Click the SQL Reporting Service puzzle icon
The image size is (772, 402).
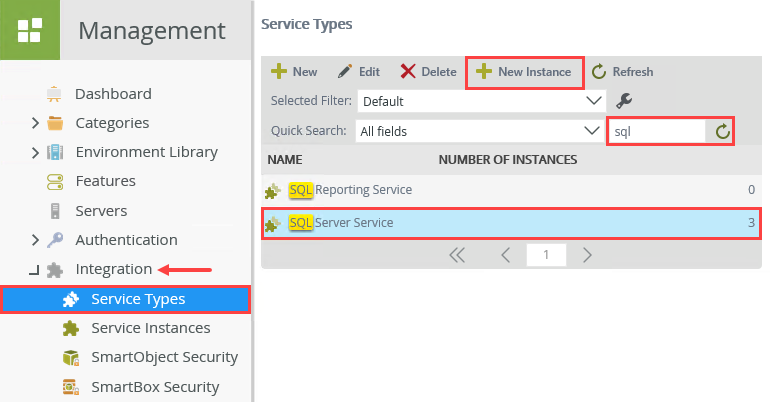pyautogui.click(x=272, y=190)
